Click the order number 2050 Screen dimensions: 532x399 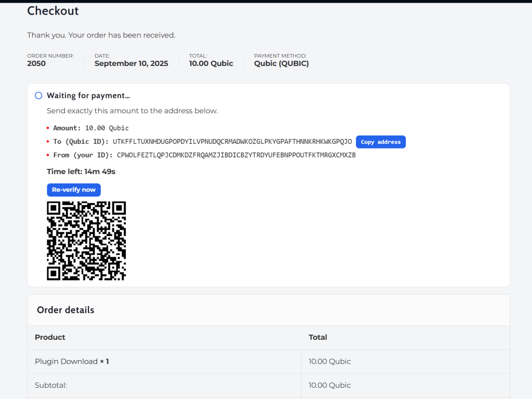[36, 63]
